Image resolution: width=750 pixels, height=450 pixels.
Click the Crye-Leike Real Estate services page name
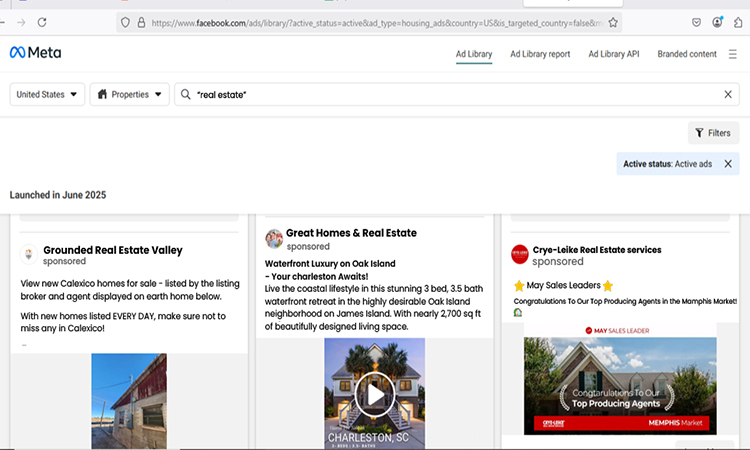click(597, 250)
